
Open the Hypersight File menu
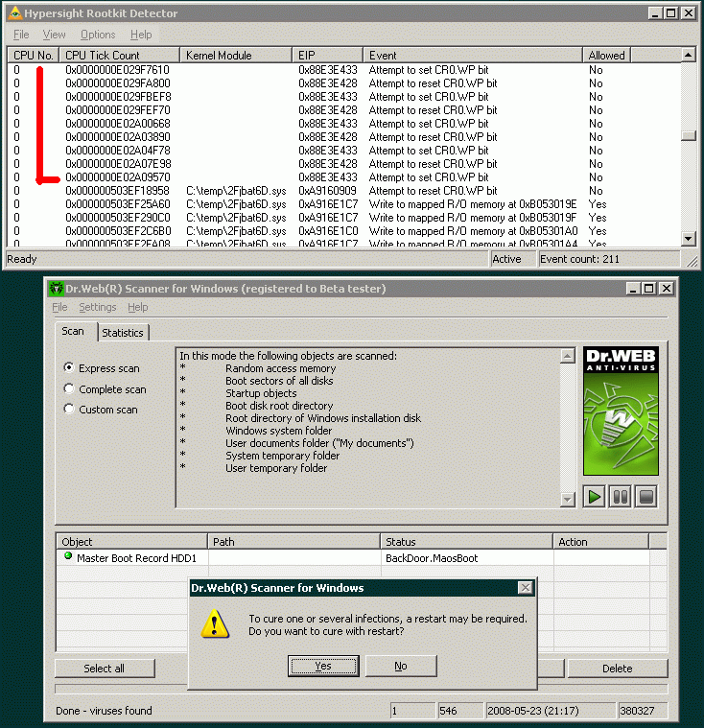pos(21,35)
